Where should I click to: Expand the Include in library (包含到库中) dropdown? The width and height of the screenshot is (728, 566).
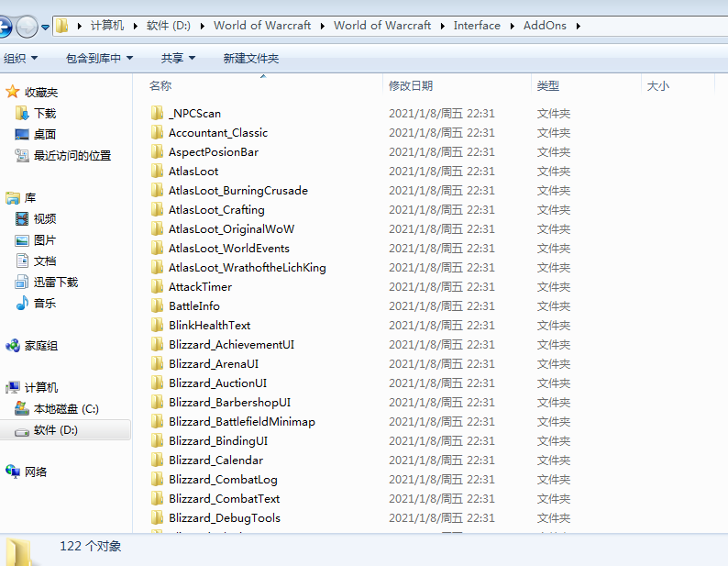tap(99, 59)
